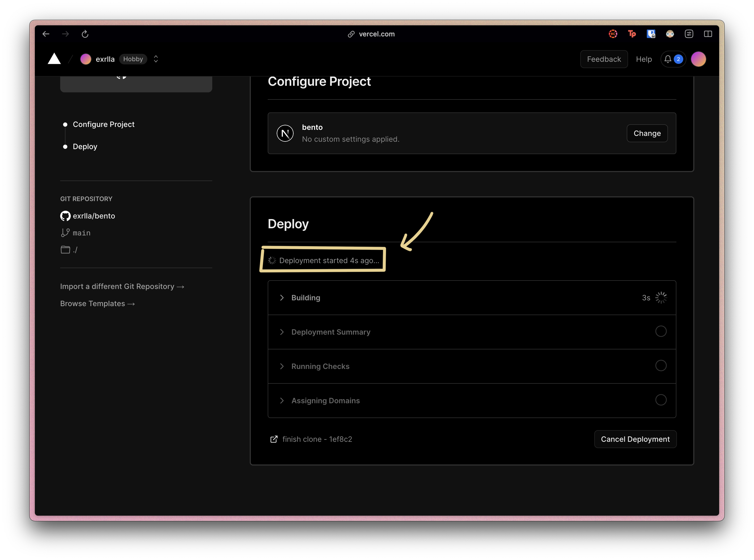The height and width of the screenshot is (560, 754).
Task: Select the Configure Project step
Action: point(103,124)
